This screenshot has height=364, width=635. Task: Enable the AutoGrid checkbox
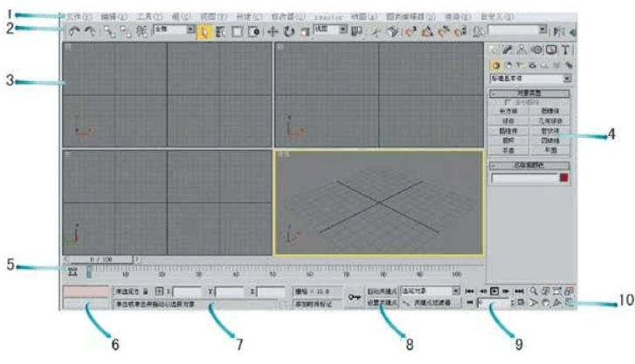pos(507,102)
